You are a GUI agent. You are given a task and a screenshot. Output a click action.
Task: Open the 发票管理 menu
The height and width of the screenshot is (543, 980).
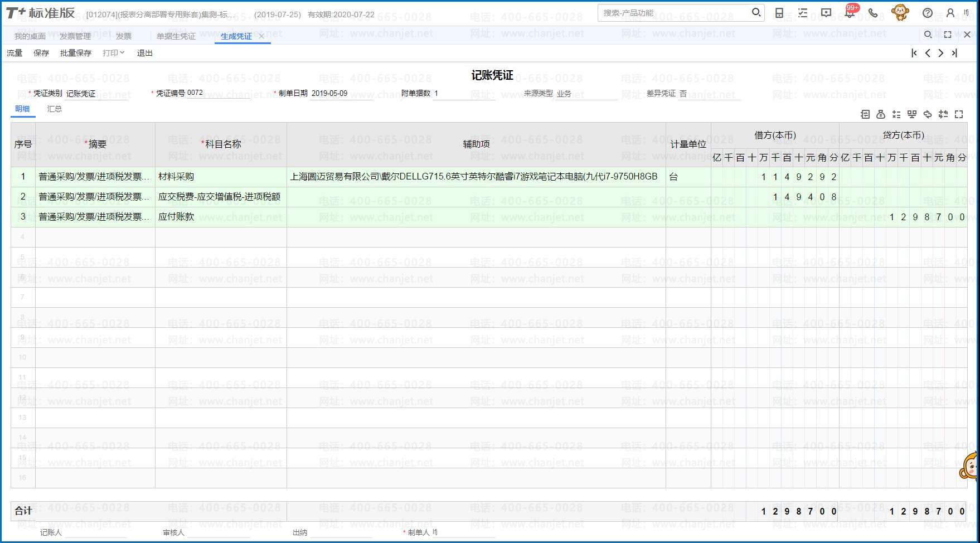(x=74, y=35)
